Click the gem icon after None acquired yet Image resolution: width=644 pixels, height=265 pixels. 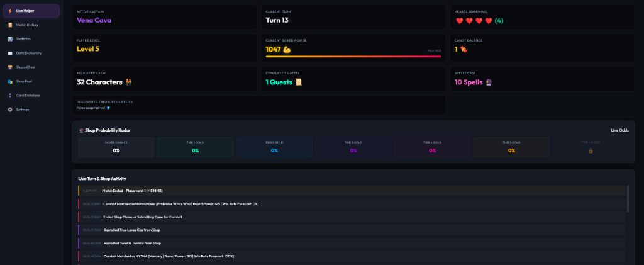pyautogui.click(x=108, y=108)
